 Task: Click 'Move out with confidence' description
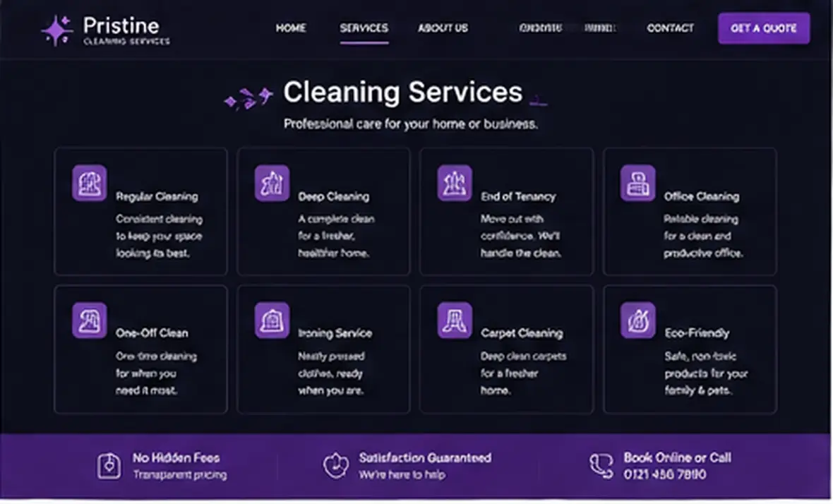(521, 236)
